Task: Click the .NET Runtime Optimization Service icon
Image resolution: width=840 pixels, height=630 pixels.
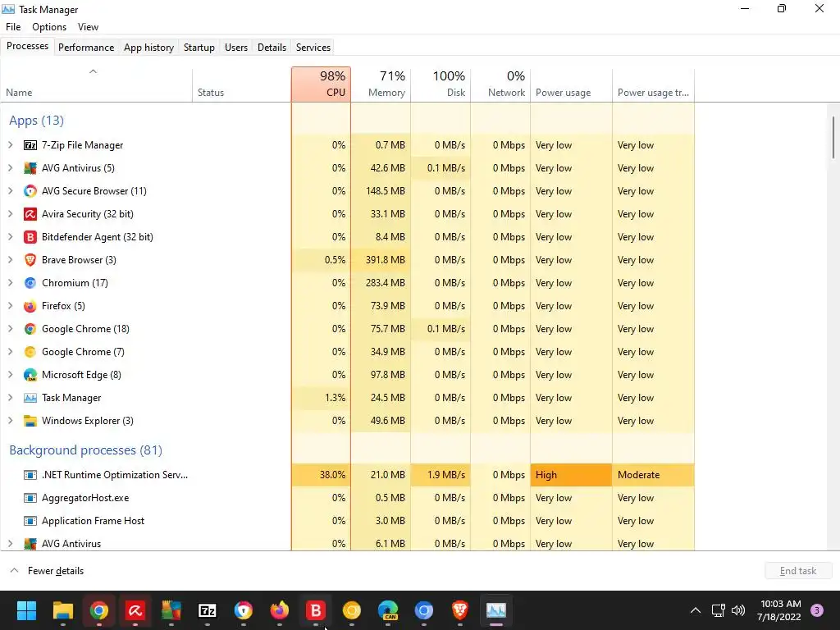Action: coord(30,475)
